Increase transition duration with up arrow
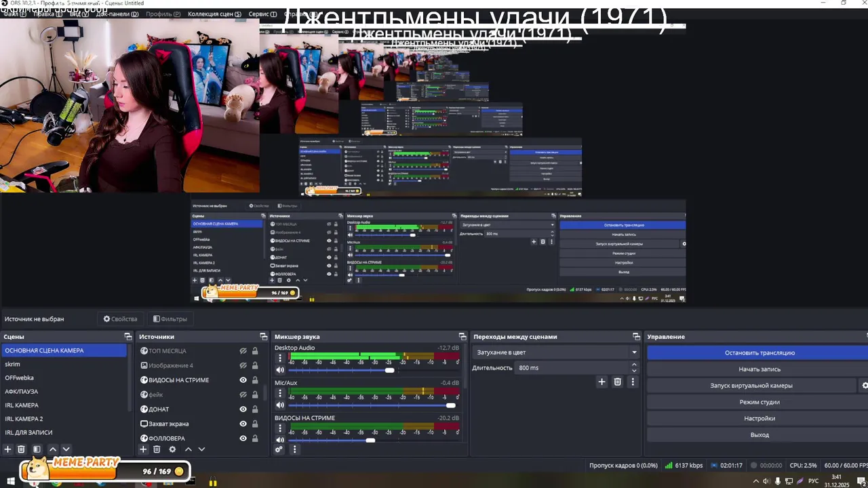The height and width of the screenshot is (488, 868). pos(635,365)
